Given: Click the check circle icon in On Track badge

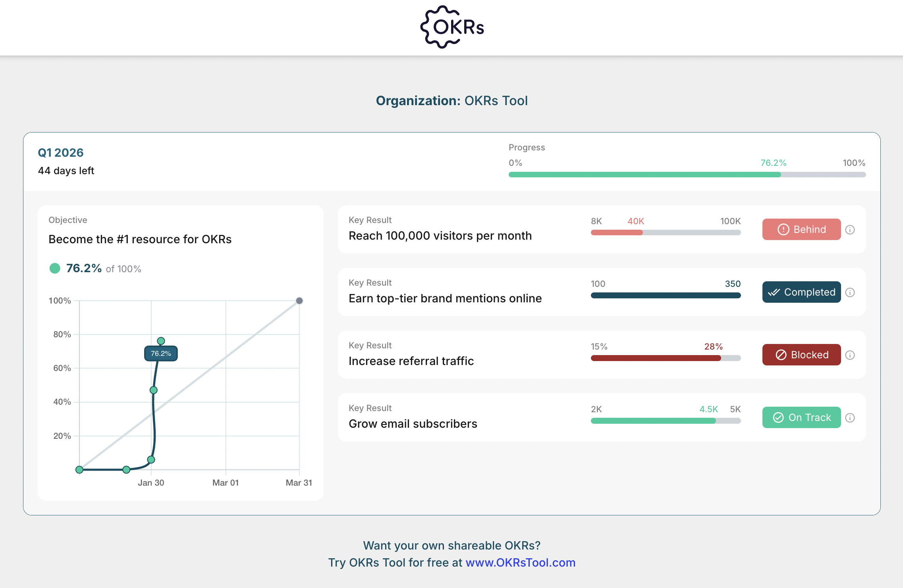Looking at the screenshot, I should 778,417.
